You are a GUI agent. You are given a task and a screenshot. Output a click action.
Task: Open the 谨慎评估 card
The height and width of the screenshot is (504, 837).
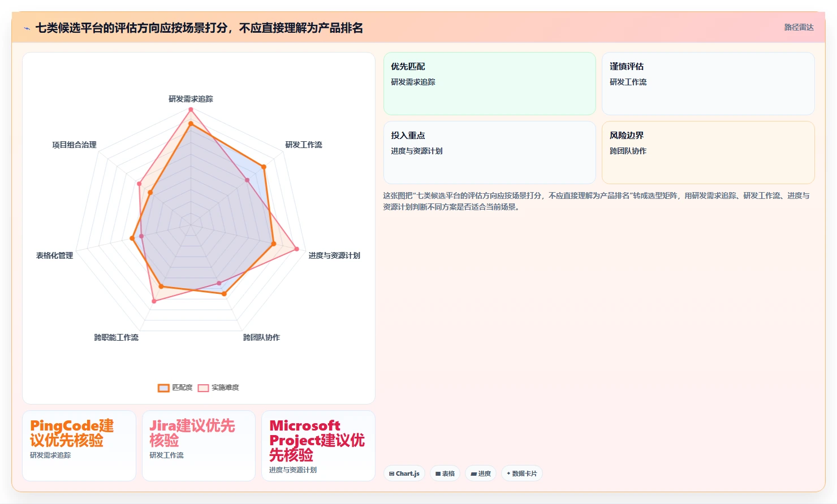708,84
